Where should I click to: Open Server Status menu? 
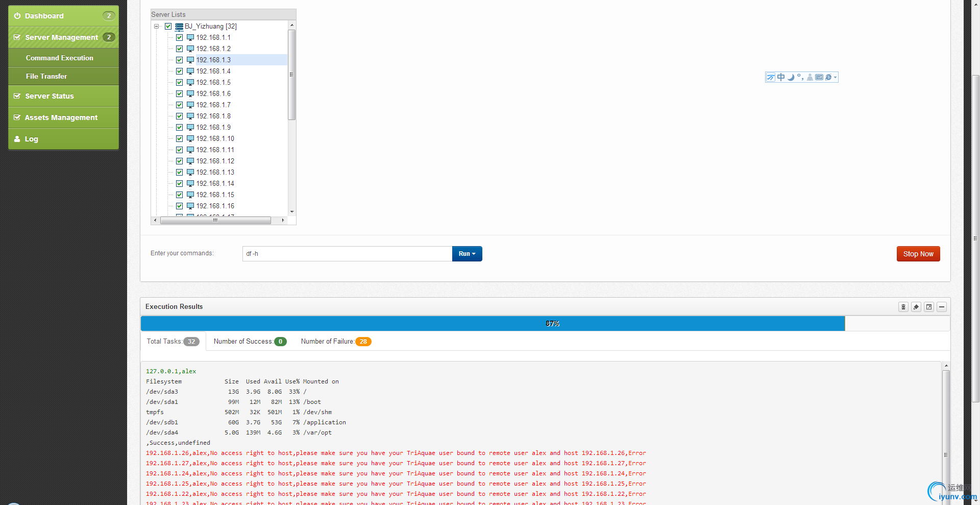[63, 96]
